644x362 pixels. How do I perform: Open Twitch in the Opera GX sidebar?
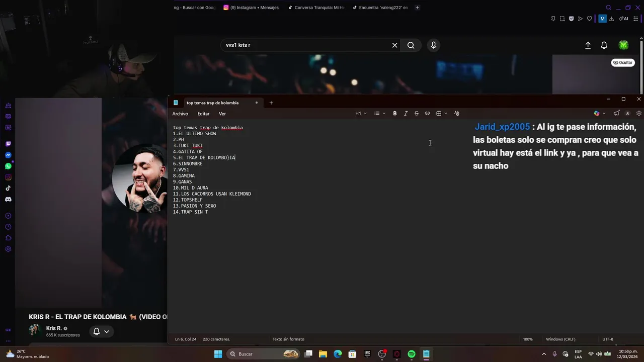[8, 144]
